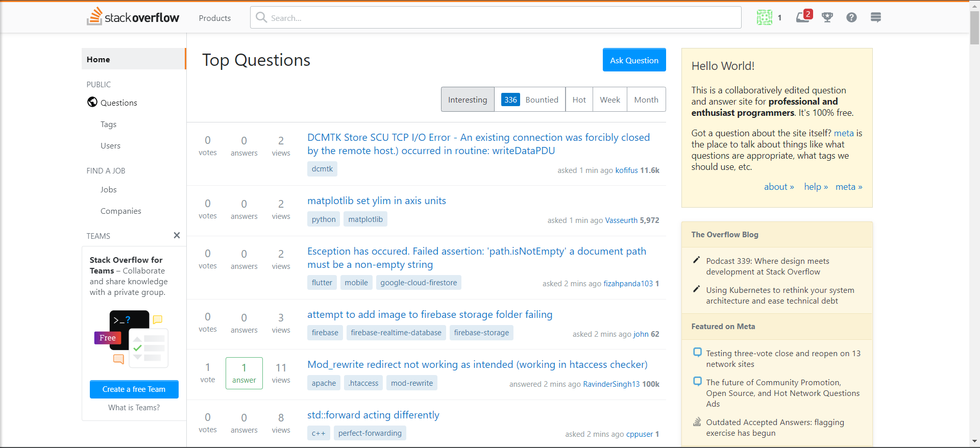Image resolution: width=980 pixels, height=448 pixels.
Task: Click the search magnifier icon
Action: tap(261, 17)
